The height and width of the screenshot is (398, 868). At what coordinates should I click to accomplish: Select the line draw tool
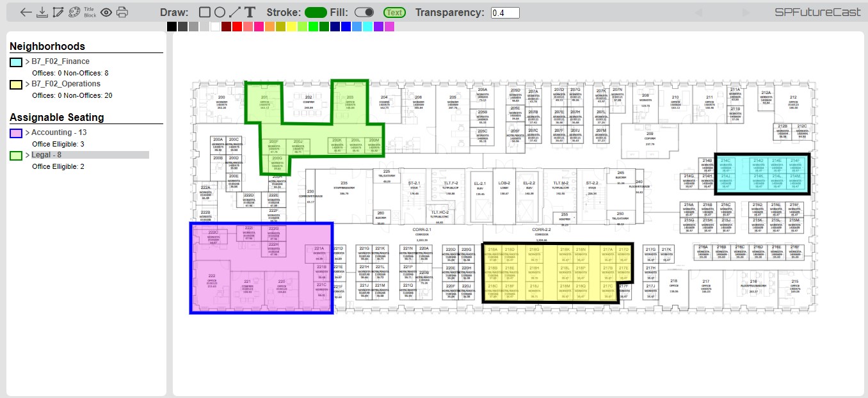(x=235, y=12)
